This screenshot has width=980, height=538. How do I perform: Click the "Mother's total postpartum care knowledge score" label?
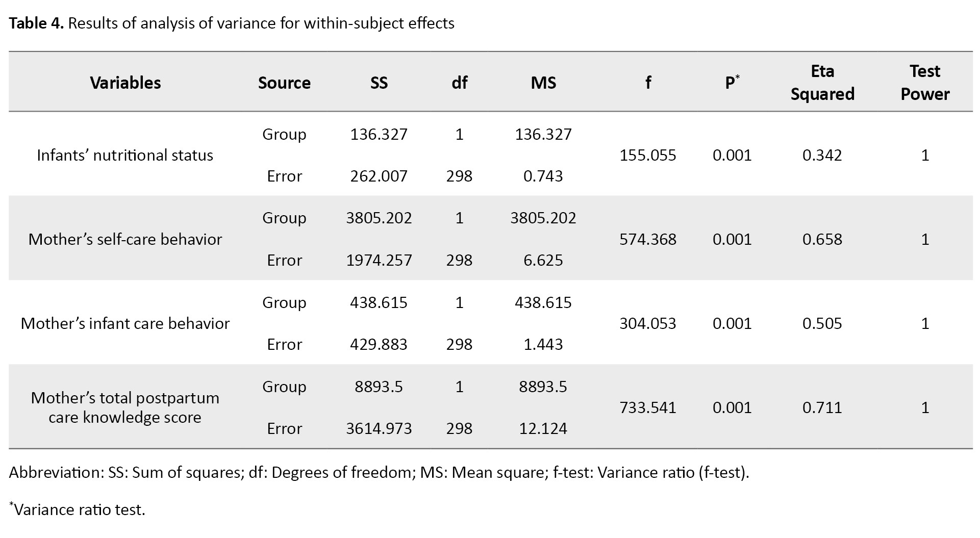[x=125, y=407]
